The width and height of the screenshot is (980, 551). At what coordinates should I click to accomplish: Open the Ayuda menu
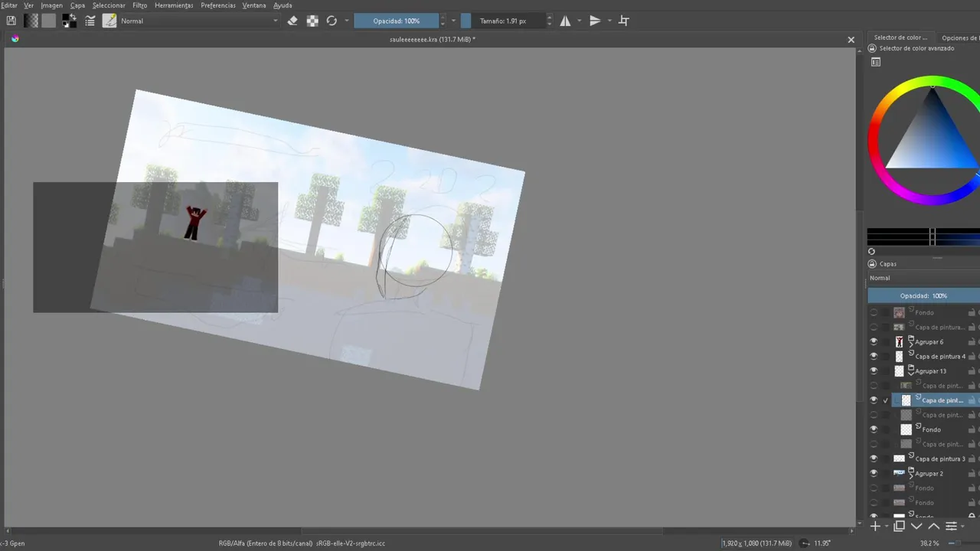pos(283,5)
